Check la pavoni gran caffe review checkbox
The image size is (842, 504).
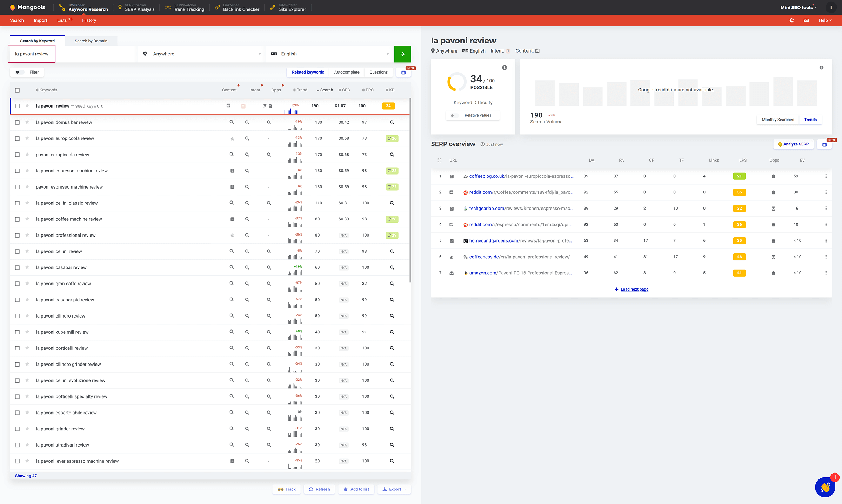(x=17, y=284)
